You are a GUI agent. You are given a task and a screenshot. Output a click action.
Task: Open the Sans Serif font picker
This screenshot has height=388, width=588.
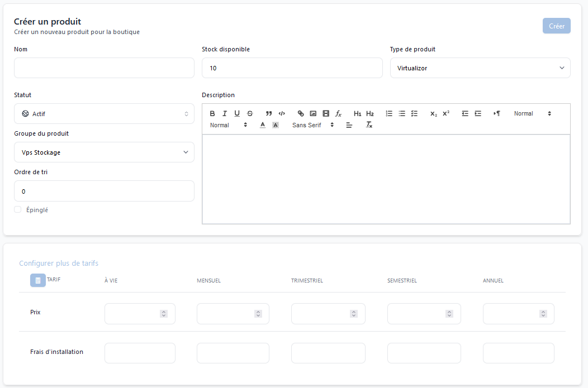[313, 125]
